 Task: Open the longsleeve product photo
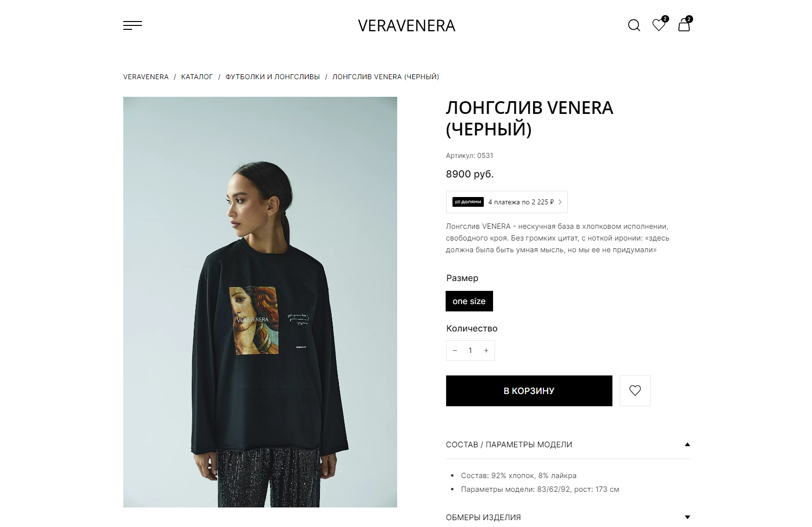click(x=260, y=302)
